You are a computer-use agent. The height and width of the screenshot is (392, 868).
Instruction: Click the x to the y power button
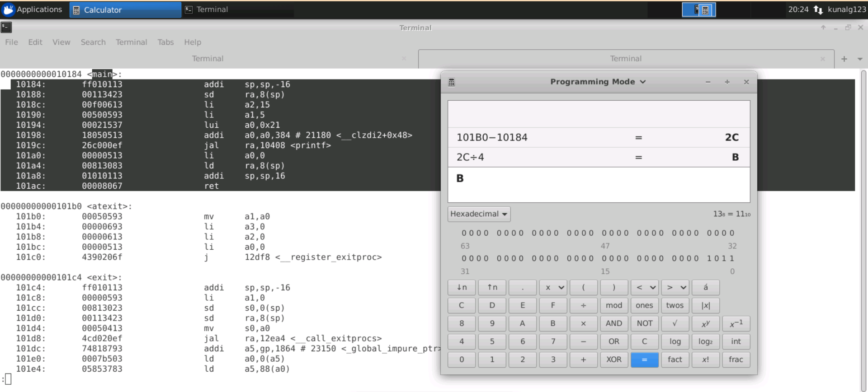[x=705, y=323]
